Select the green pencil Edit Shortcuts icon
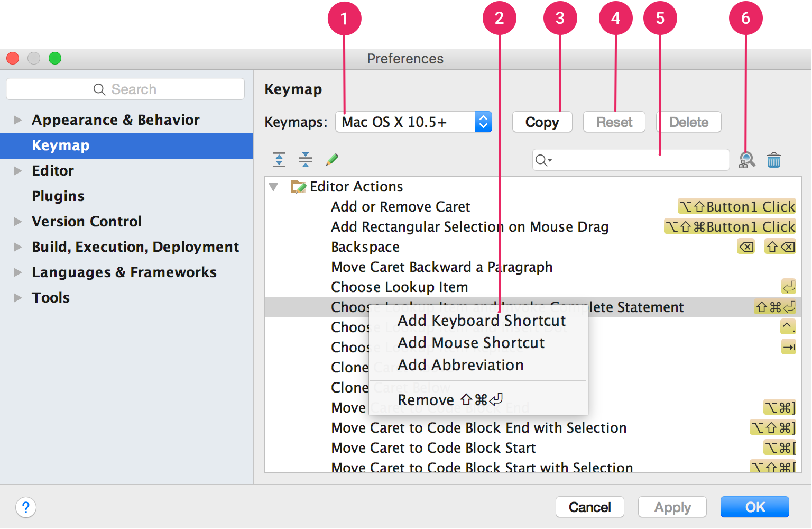812x529 pixels. click(x=331, y=159)
